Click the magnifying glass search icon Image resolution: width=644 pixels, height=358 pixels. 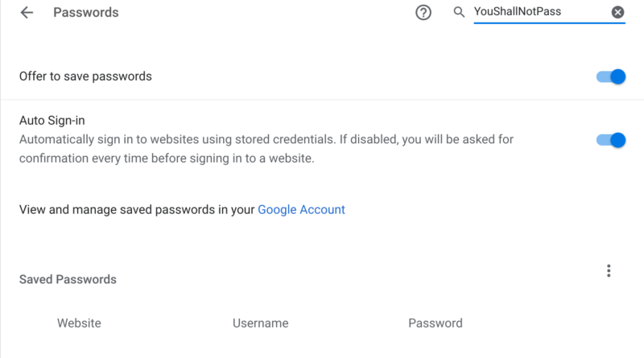pos(459,12)
